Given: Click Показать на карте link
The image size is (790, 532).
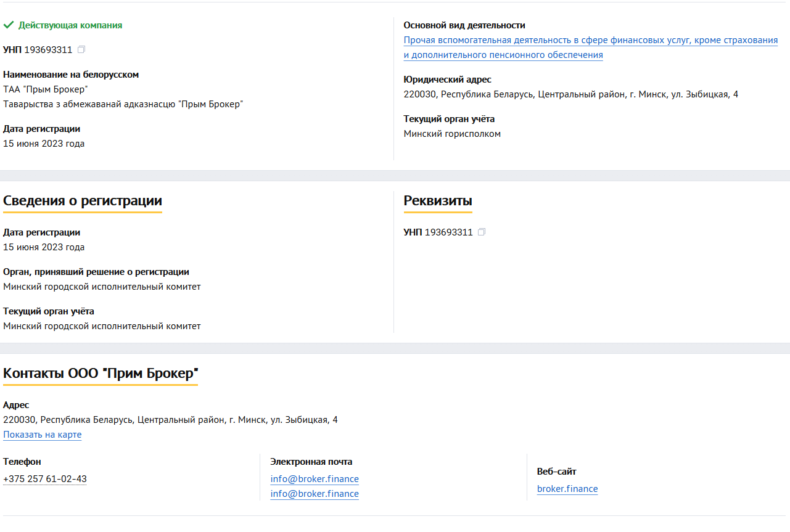Looking at the screenshot, I should tap(42, 435).
